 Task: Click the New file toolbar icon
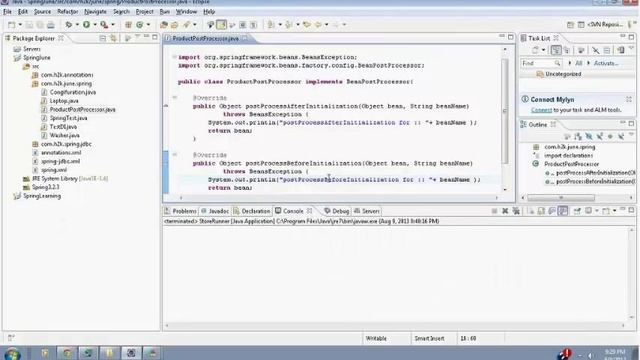coord(11,25)
